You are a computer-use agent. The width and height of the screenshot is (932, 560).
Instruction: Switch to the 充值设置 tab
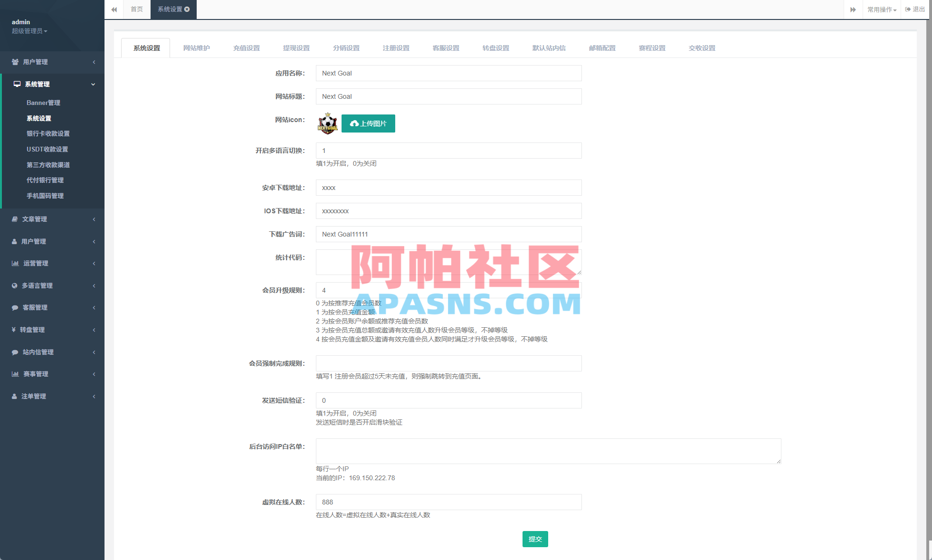coord(247,48)
